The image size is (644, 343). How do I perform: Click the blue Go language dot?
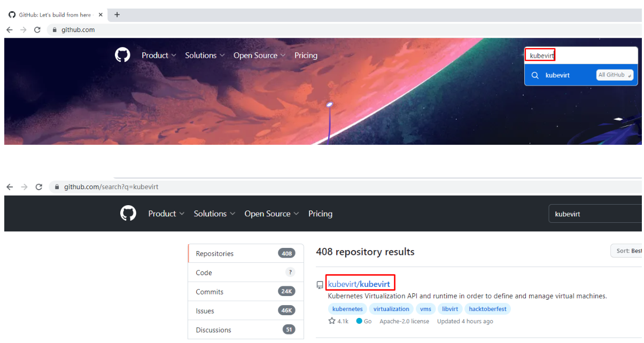coord(359,321)
